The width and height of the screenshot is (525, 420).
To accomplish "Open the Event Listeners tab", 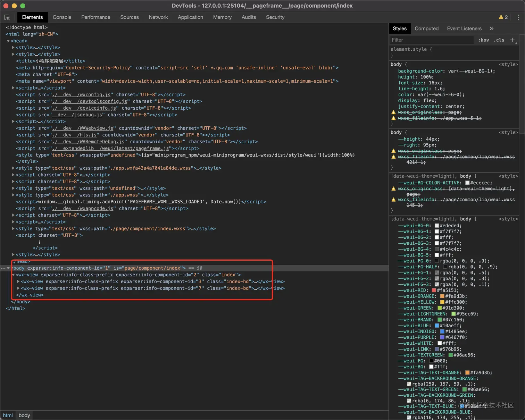I will (x=464, y=28).
